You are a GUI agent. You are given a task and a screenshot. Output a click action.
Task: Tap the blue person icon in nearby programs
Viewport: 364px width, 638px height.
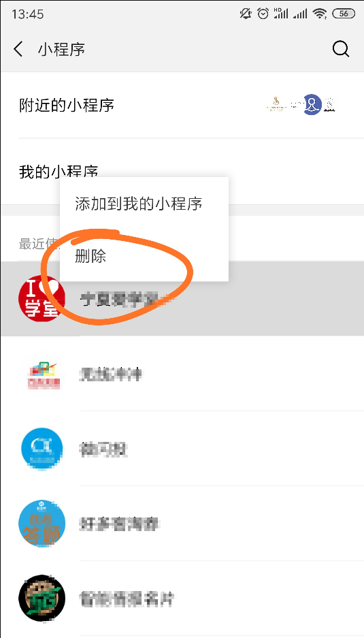point(312,104)
